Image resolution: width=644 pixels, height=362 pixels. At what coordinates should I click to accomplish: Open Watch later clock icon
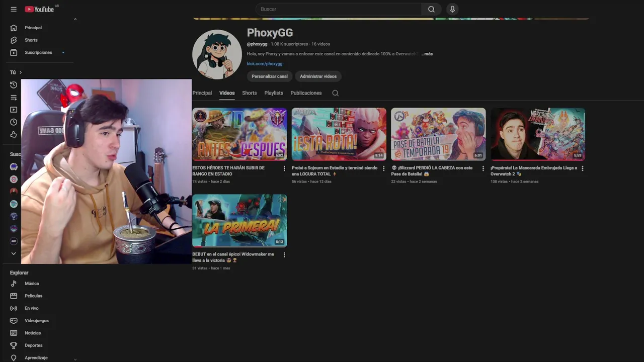[x=14, y=122]
